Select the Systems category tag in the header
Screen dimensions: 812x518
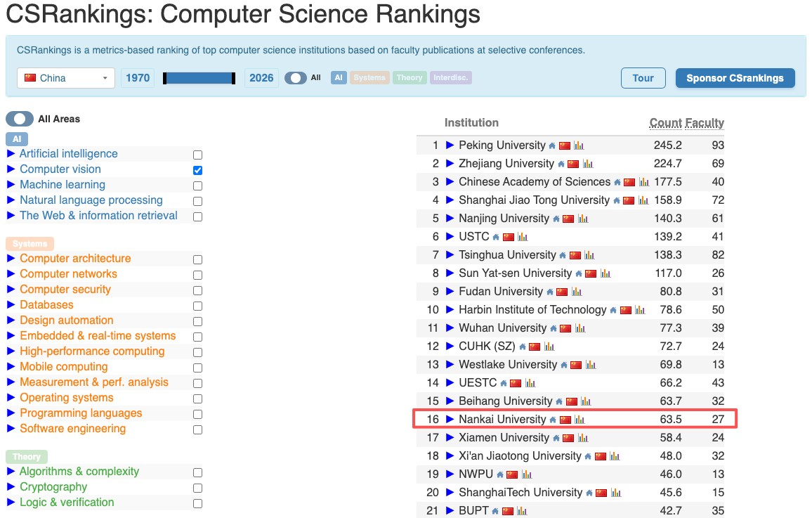click(x=369, y=78)
